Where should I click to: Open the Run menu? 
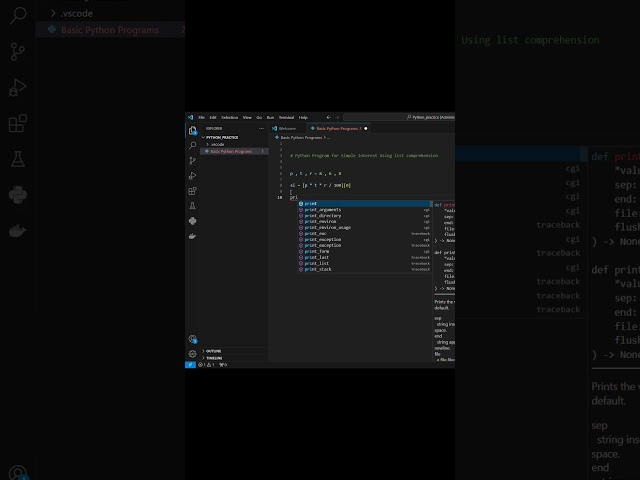point(270,118)
